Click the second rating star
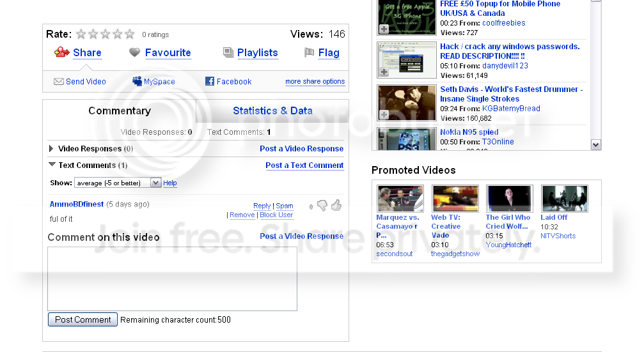 (x=93, y=34)
